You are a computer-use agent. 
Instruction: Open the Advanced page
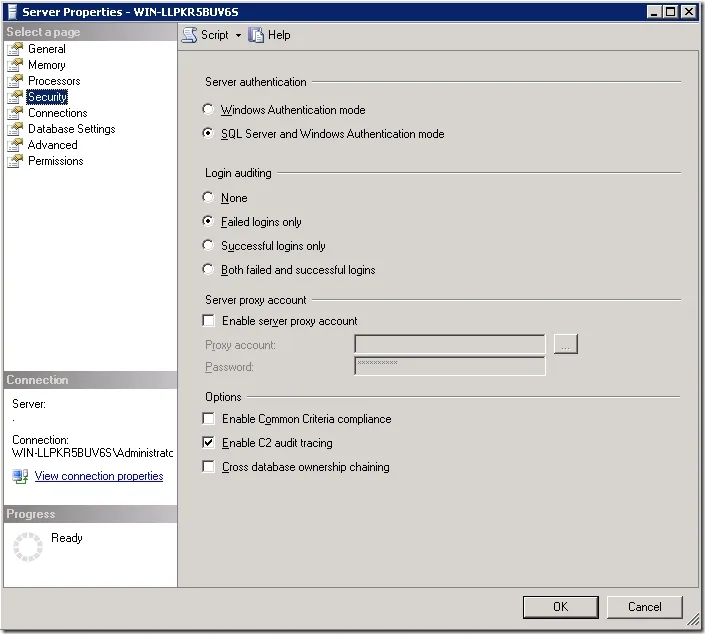pyautogui.click(x=53, y=145)
